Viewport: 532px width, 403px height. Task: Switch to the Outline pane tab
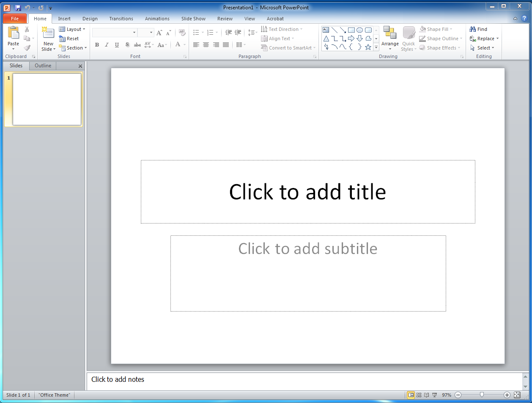click(x=43, y=66)
